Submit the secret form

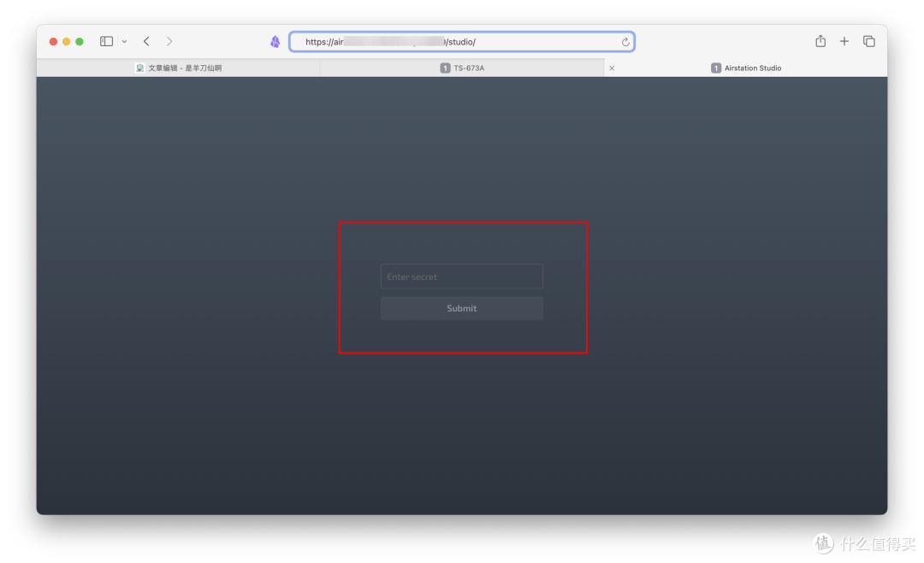click(461, 308)
